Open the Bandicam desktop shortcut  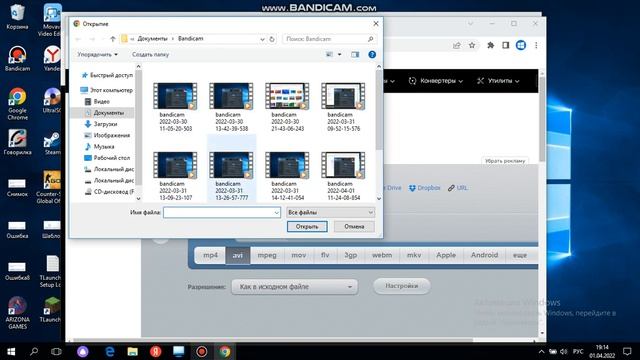tap(17, 58)
